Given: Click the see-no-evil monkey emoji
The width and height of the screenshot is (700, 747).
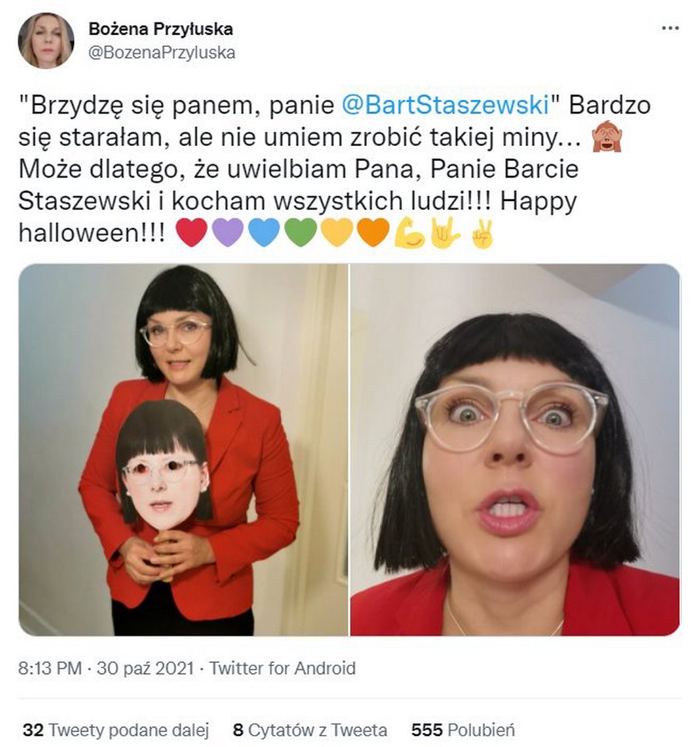Looking at the screenshot, I should pyautogui.click(x=606, y=137).
